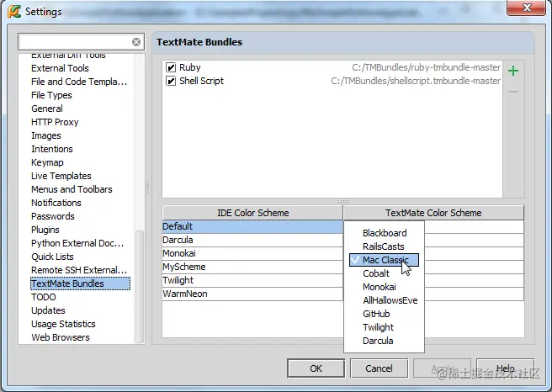This screenshot has height=392, width=552.
Task: Click the Apply button
Action: [x=442, y=368]
